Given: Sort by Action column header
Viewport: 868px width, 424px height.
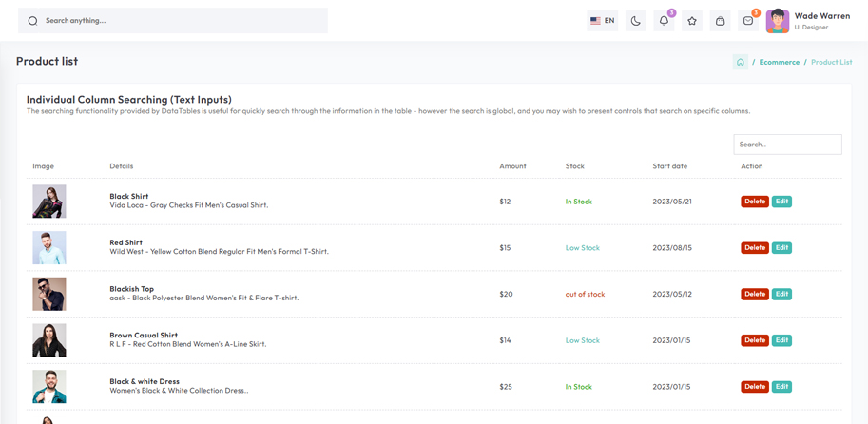Looking at the screenshot, I should (752, 166).
